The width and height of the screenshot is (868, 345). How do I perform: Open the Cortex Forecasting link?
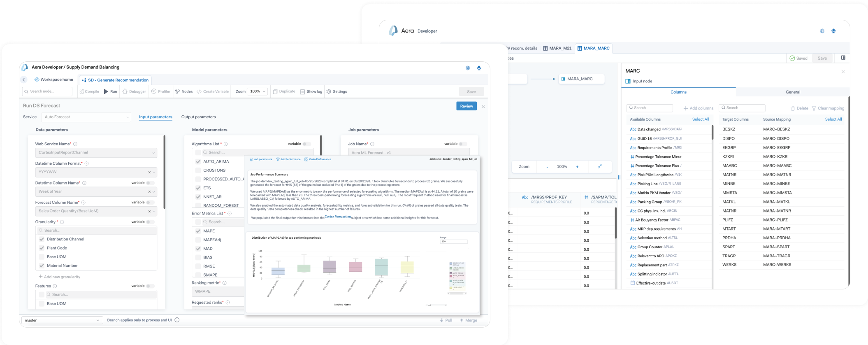click(x=338, y=217)
